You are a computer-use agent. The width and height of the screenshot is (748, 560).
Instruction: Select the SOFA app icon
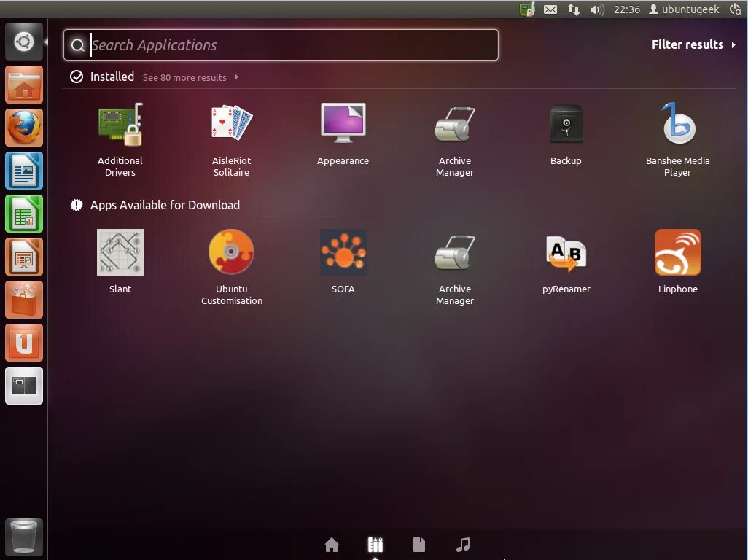343,262
